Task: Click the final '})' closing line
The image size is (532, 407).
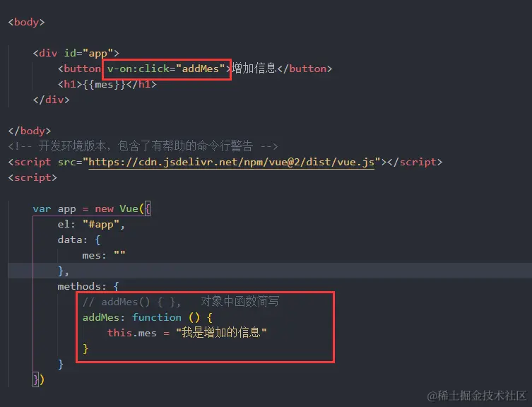Action: [x=38, y=379]
